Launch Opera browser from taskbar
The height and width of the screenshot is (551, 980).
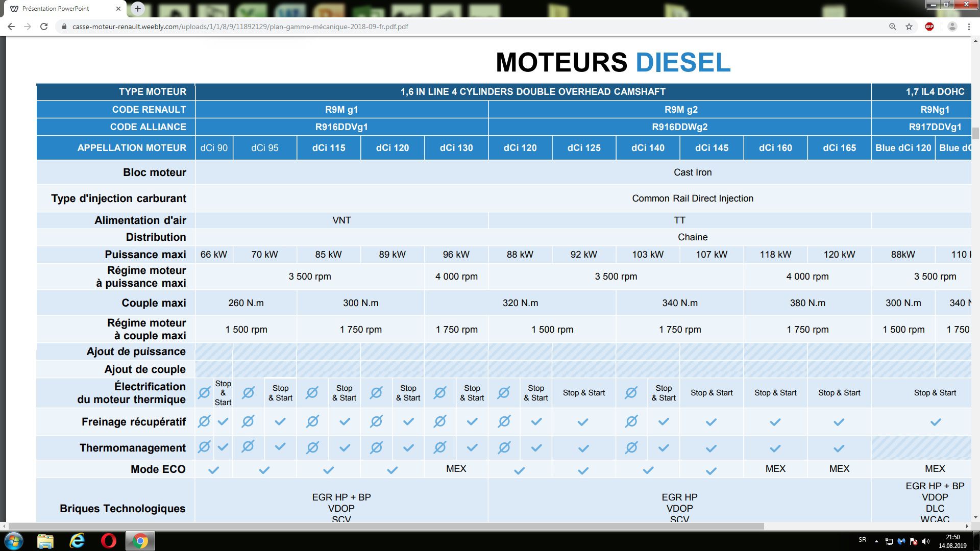coord(109,541)
